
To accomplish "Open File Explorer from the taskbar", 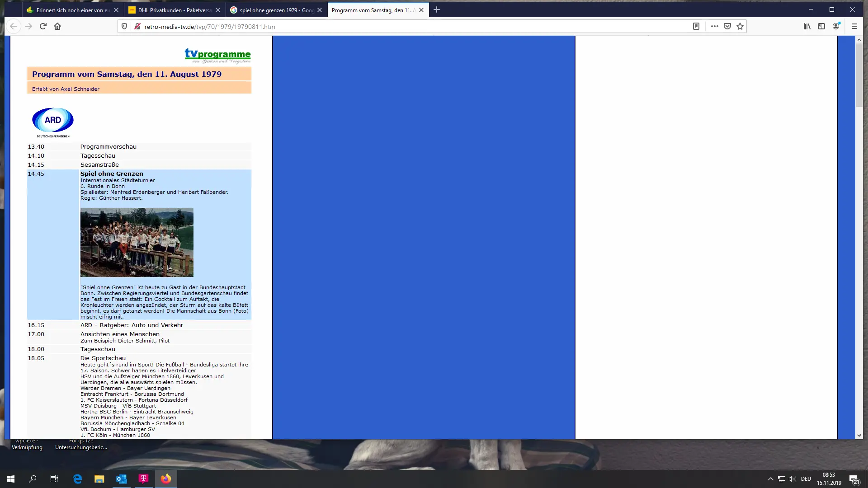I will click(x=99, y=479).
